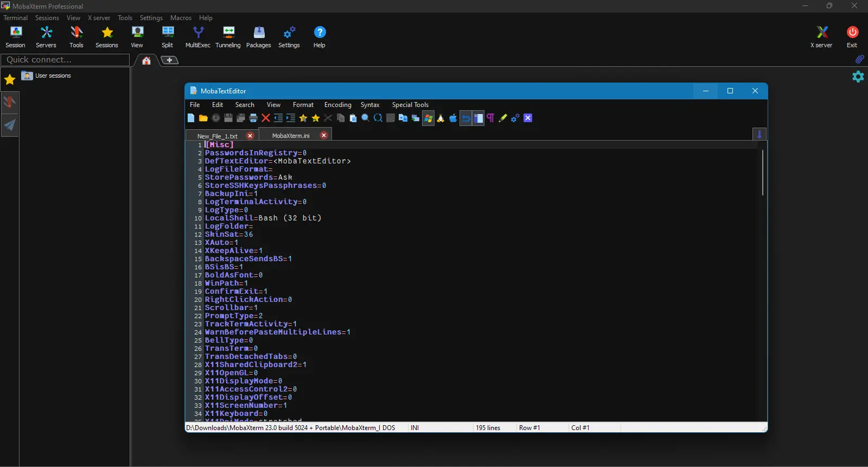The width and height of the screenshot is (868, 467).
Task: Toggle word wrap blue arrow icon
Action: [x=465, y=118]
